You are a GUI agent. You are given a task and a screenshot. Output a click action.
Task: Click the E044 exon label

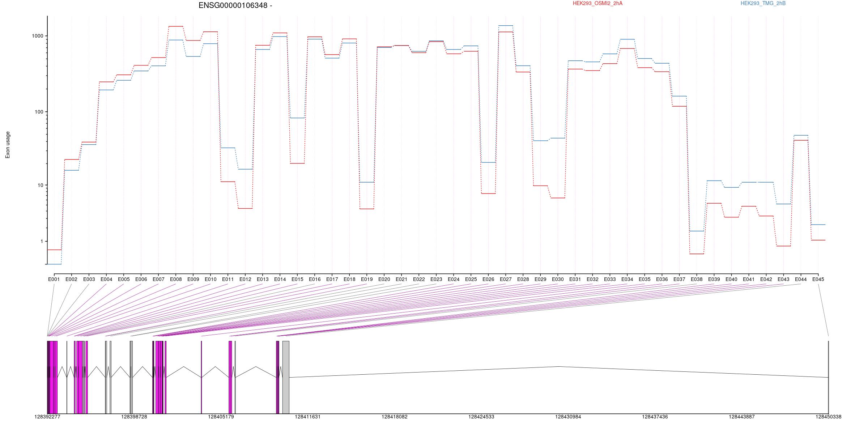801,279
